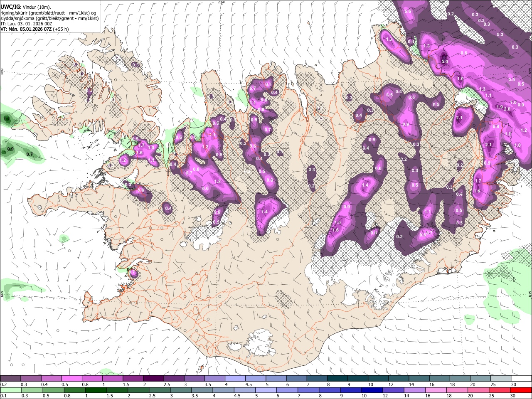Screen dimensions: 532x399
Task: Pick the top legend bar swatch starting at 3
Action: 194,379
